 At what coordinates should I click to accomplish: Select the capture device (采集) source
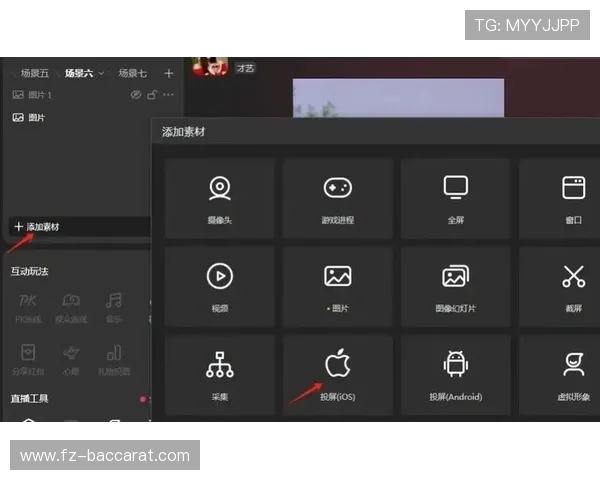click(x=219, y=373)
